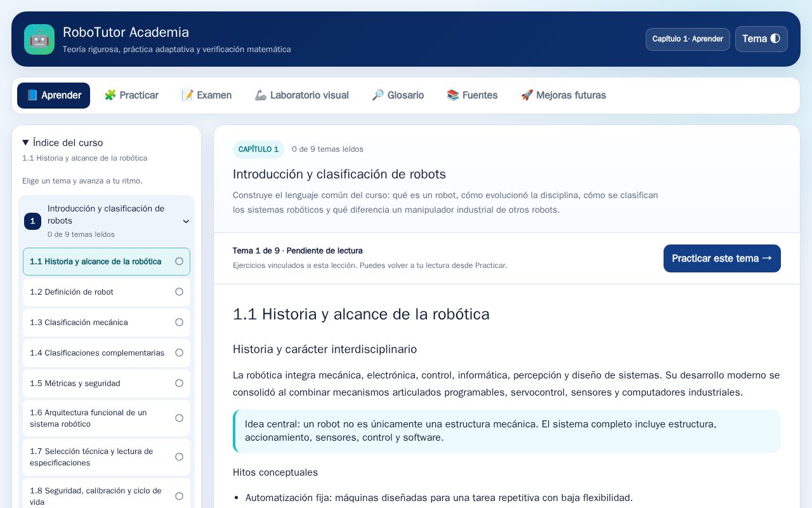Viewport: 812px width, 508px height.
Task: Click the Capítulo 1 · Aprender badge
Action: point(688,39)
